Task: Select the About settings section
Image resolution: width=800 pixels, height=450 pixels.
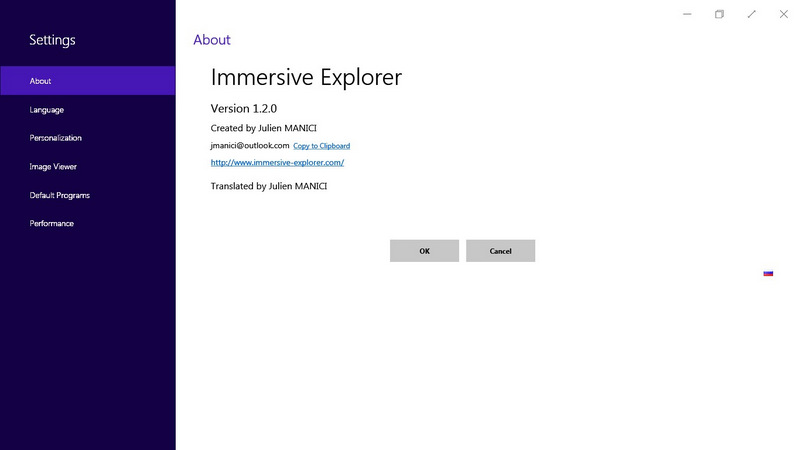Action: click(x=88, y=81)
